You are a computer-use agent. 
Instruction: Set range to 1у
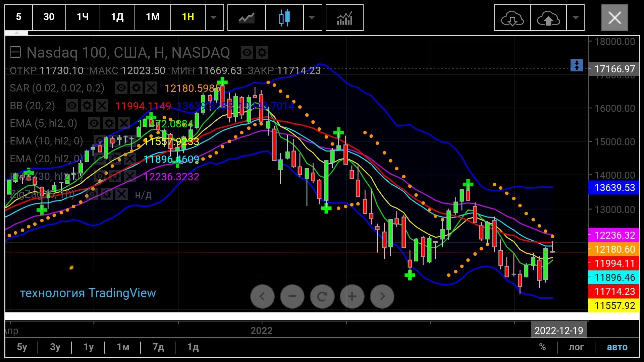tap(89, 347)
